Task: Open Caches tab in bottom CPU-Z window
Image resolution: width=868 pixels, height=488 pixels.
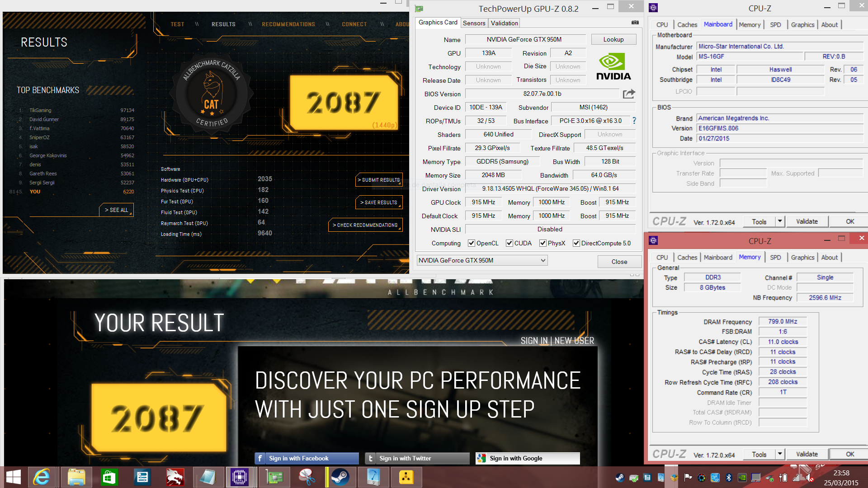Action: click(687, 257)
